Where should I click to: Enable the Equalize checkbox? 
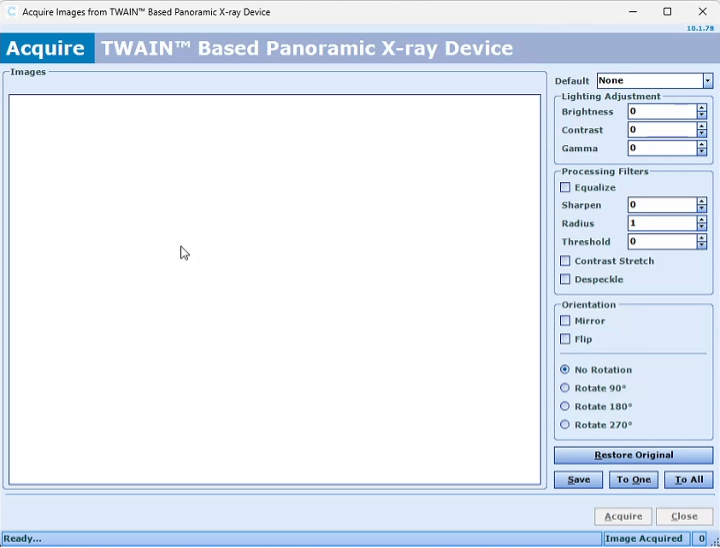pos(565,187)
